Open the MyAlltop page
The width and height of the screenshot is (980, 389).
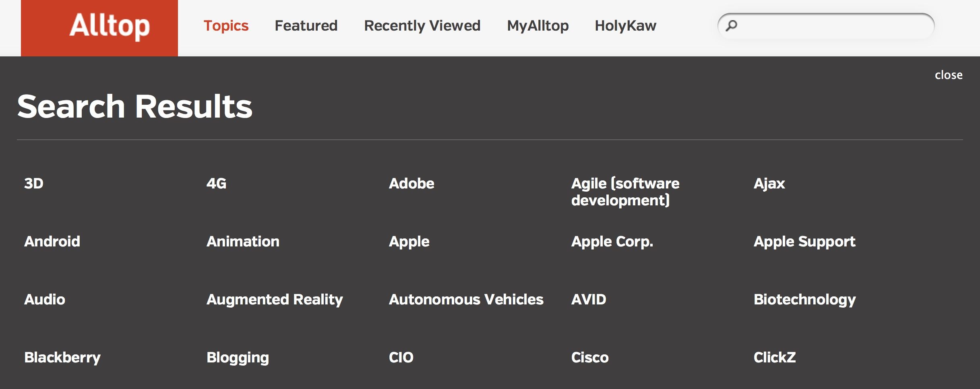[x=538, y=26]
